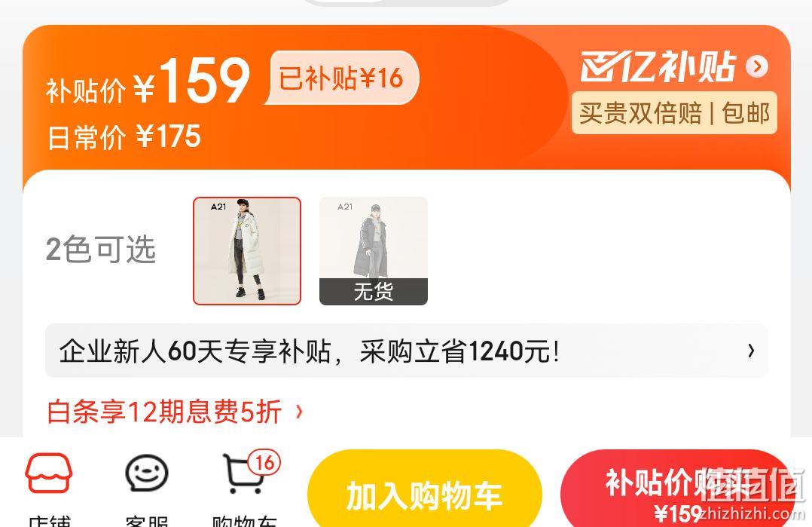Open customer service (客服) chat icon

point(147,473)
